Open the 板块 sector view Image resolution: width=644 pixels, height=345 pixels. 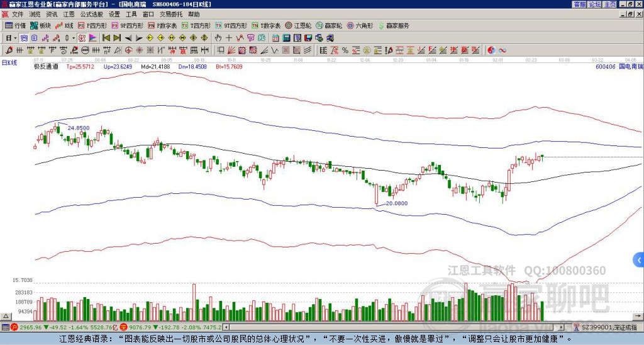point(41,25)
